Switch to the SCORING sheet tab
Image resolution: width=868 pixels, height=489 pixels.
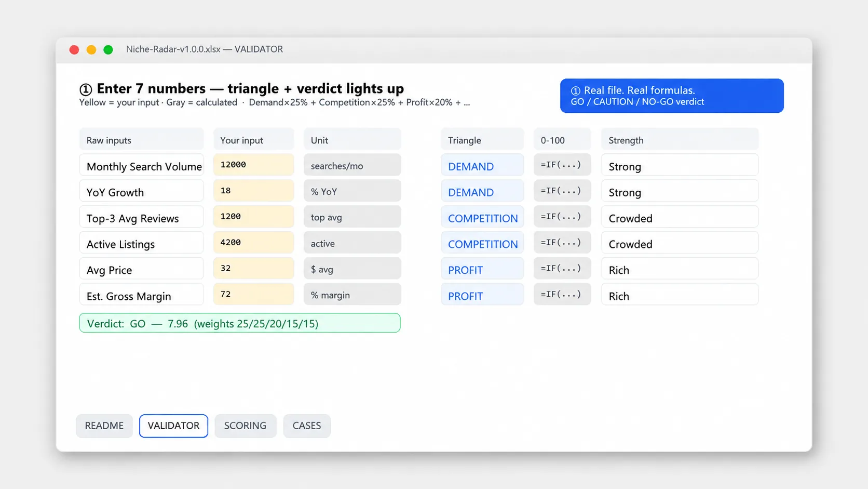coord(245,426)
